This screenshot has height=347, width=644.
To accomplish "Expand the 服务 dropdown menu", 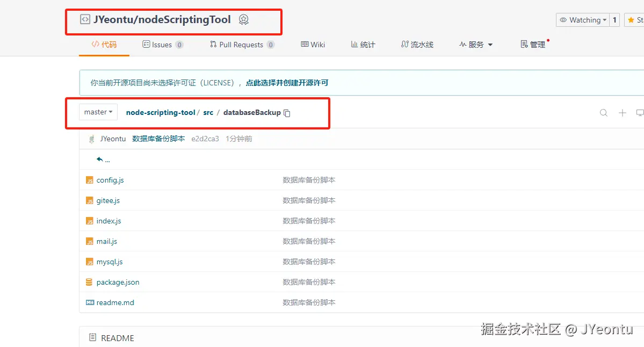I will [476, 45].
